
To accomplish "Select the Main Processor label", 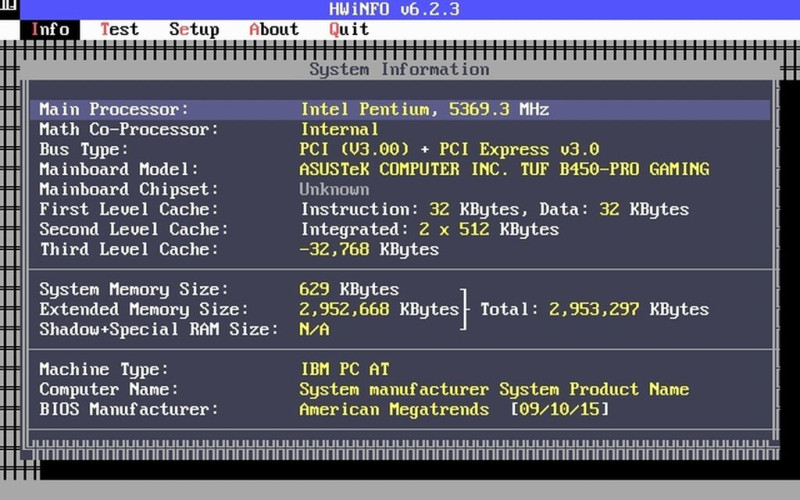I will pyautogui.click(x=114, y=109).
